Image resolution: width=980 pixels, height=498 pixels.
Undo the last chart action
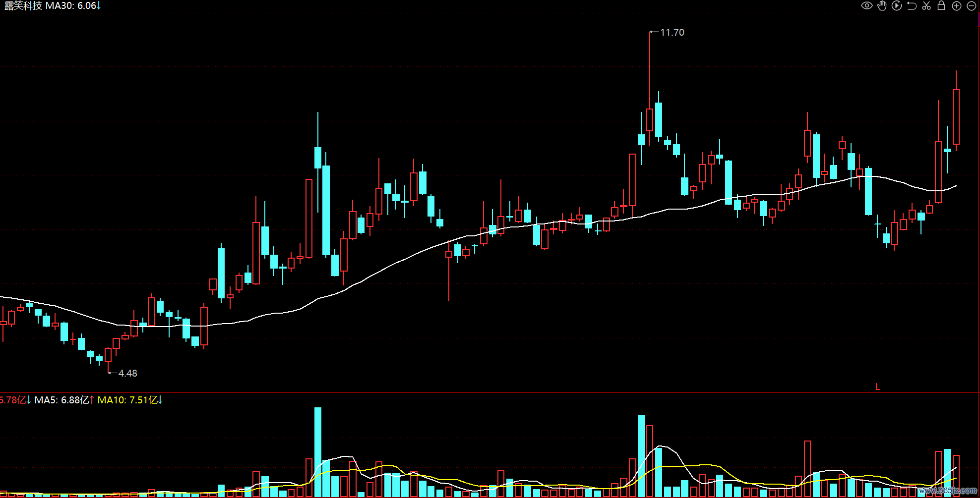(x=912, y=6)
